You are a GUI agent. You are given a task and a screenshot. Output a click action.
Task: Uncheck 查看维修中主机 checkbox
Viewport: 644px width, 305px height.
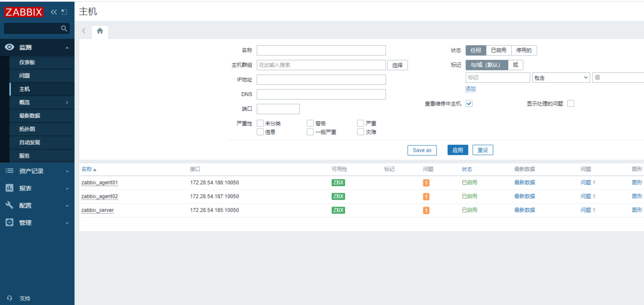coord(469,104)
